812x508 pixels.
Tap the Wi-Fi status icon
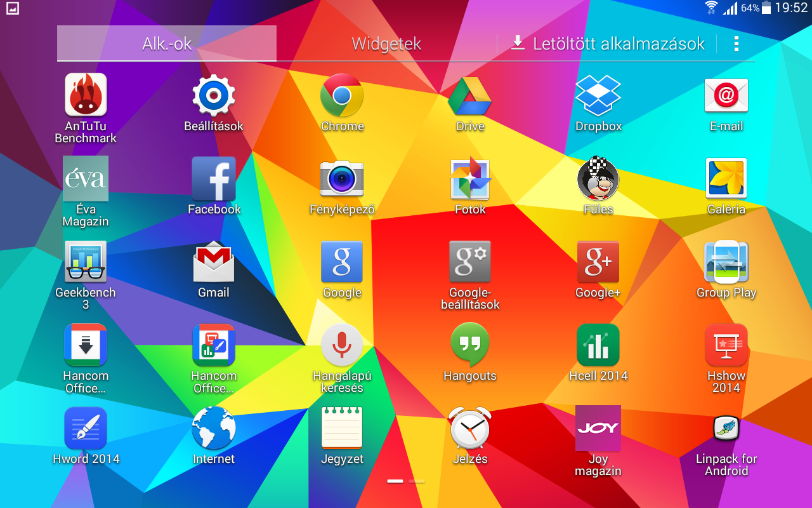tap(711, 8)
